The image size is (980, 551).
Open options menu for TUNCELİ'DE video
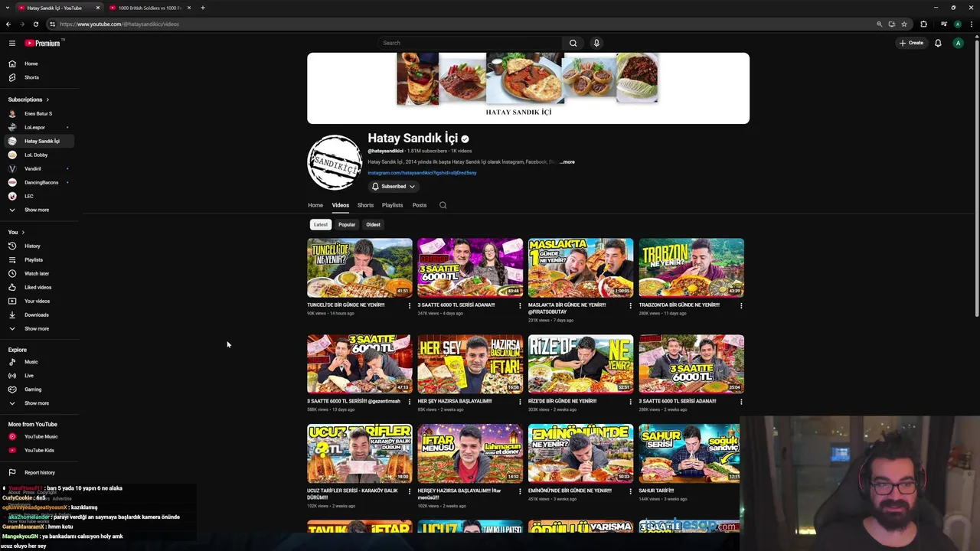click(x=410, y=305)
